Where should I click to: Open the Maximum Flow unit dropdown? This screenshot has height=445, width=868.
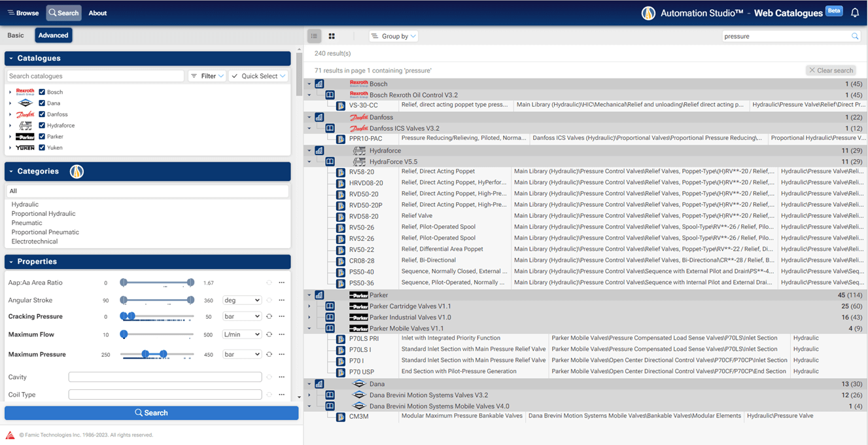(241, 334)
